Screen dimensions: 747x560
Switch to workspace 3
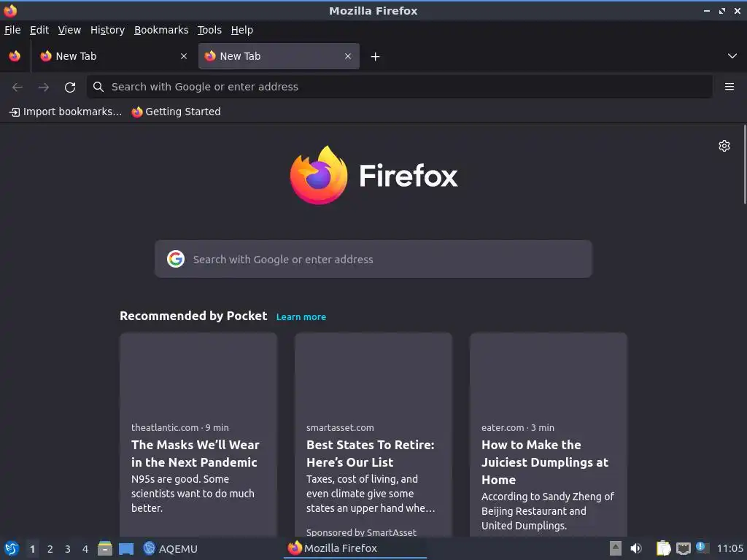coord(68,549)
